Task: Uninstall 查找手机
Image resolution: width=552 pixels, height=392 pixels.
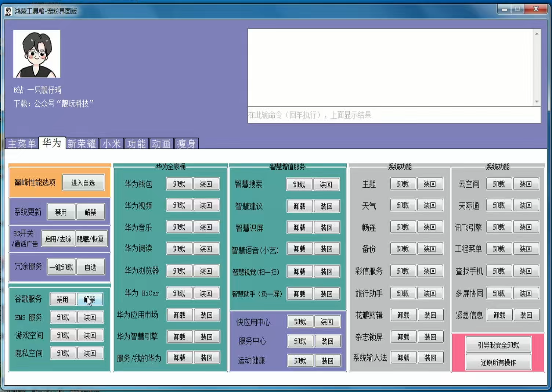Action: [x=499, y=271]
